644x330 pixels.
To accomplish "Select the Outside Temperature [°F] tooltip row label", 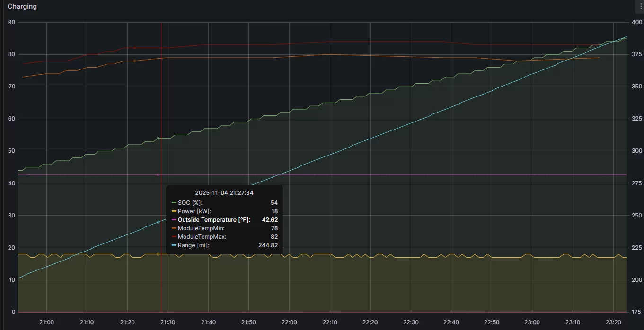I will pyautogui.click(x=214, y=220).
